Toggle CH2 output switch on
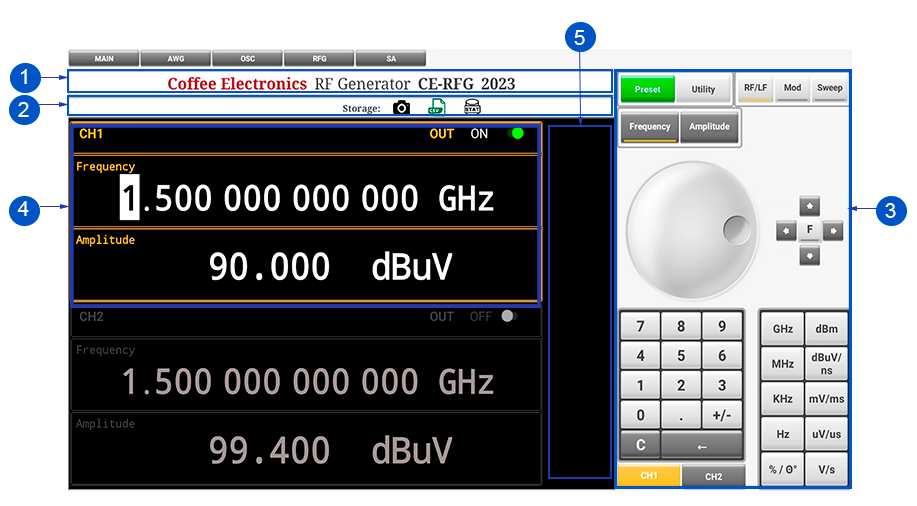The height and width of the screenshot is (506, 917). 509,316
